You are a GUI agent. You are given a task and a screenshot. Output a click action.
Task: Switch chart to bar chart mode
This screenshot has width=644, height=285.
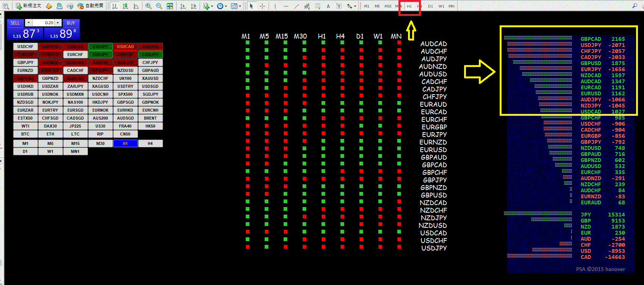click(115, 6)
